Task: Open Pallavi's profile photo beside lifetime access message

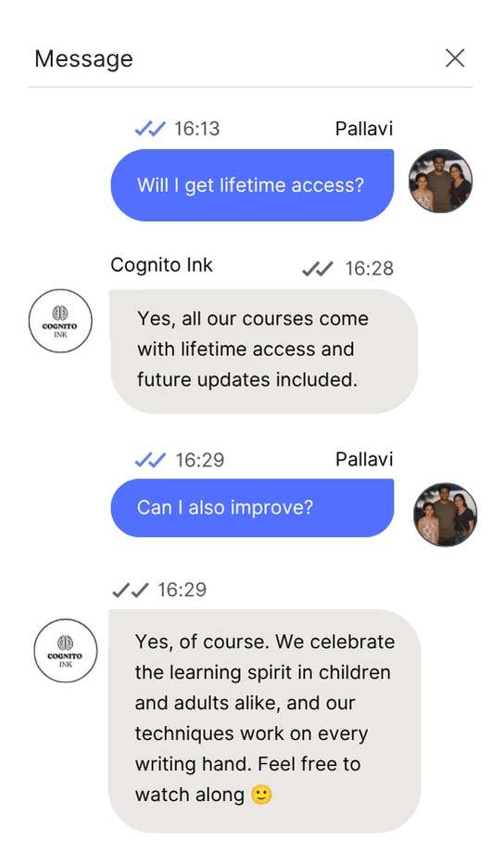Action: (440, 181)
